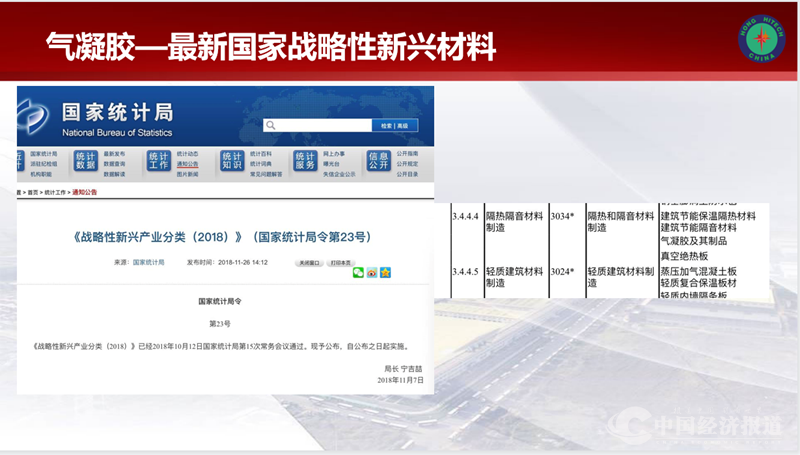This screenshot has height=455, width=800.
Task: Open the 统计工作 navigation icon
Action: click(x=159, y=161)
